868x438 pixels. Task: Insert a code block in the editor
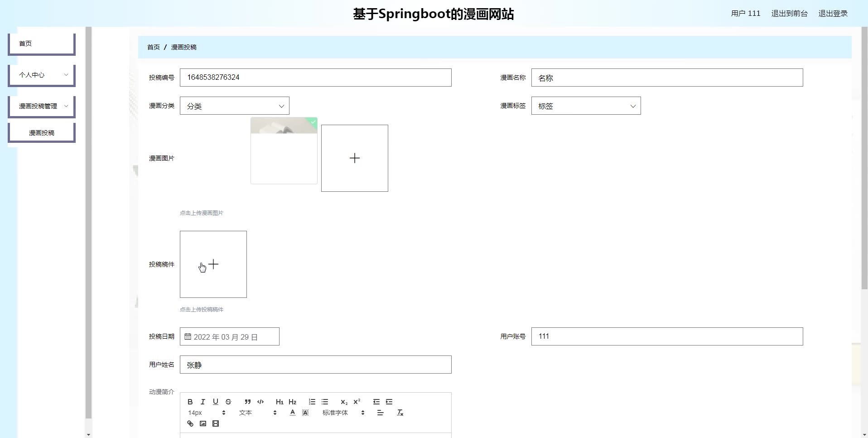260,402
